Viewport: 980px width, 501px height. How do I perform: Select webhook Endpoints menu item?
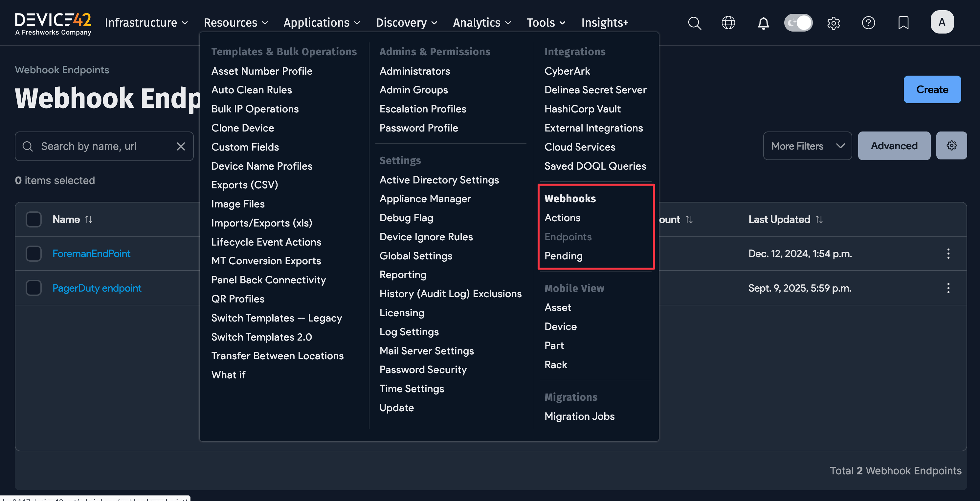(x=568, y=237)
